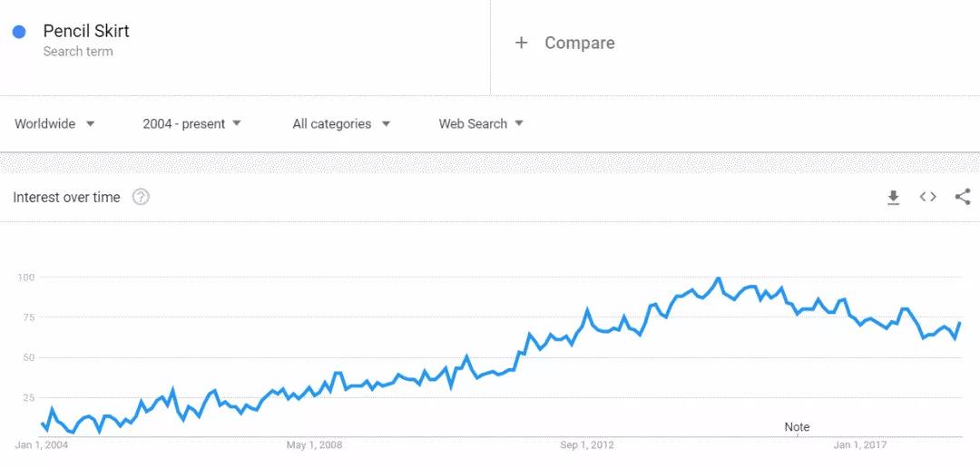Open the Interest over time help icon
The width and height of the screenshot is (980, 468).
141,197
